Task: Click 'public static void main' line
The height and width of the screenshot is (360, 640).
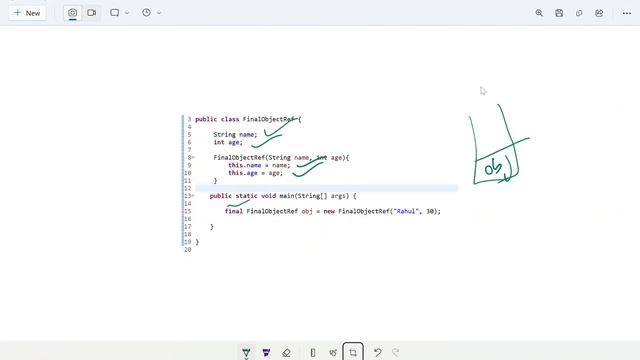Action: (x=283, y=196)
